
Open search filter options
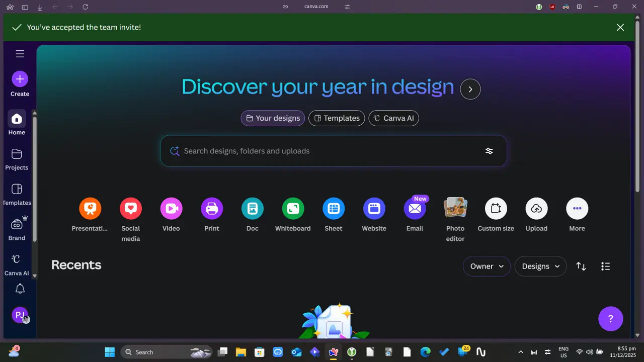tap(489, 151)
